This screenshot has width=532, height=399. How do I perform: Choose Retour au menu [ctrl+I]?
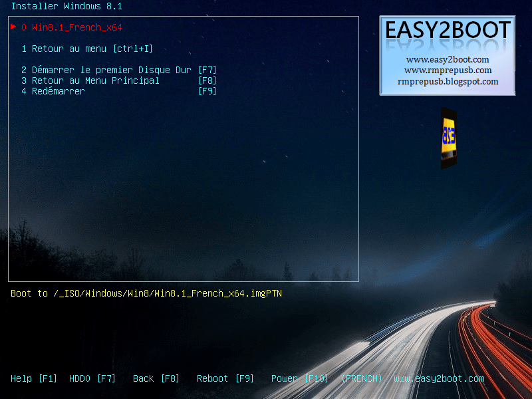tap(87, 49)
